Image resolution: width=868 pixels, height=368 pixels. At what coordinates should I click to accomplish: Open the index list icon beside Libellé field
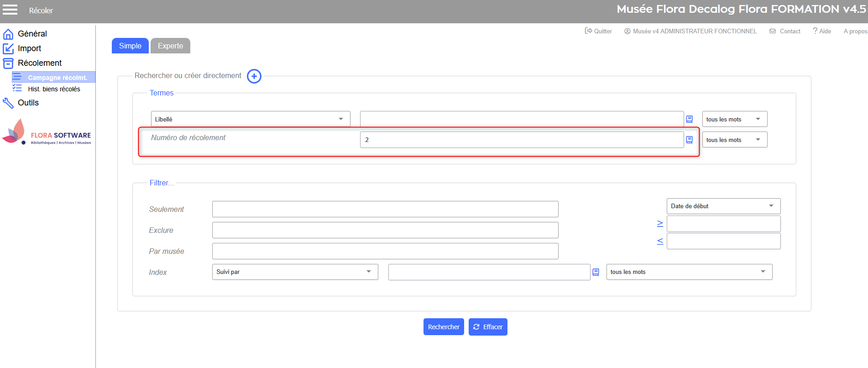[x=689, y=119]
